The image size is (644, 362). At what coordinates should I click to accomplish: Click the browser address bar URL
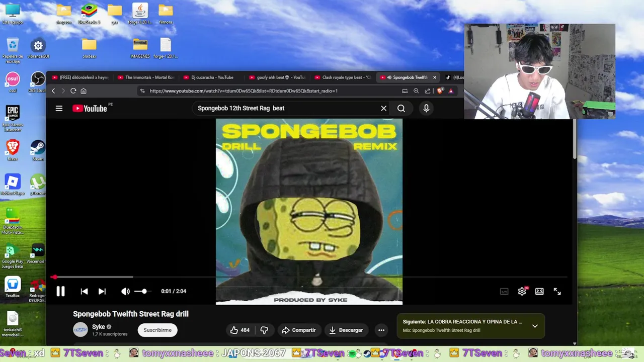click(244, 91)
